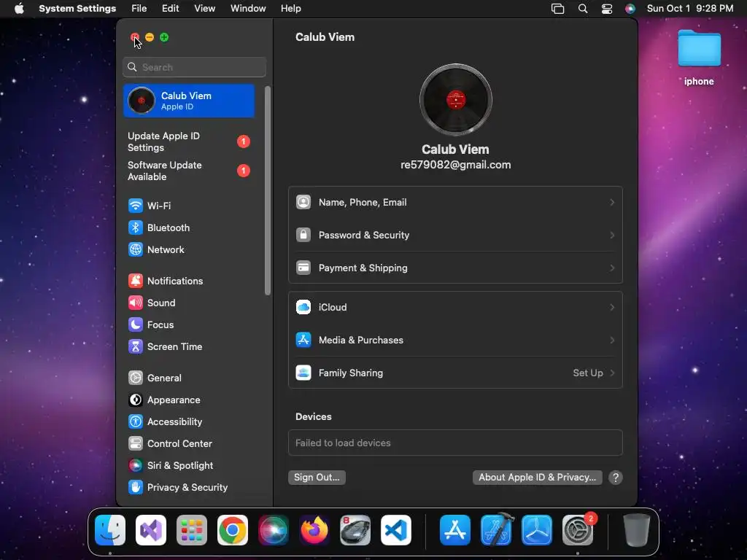Click the large vinyl record profile picture
Screen dimensions: 747x560
(455, 99)
